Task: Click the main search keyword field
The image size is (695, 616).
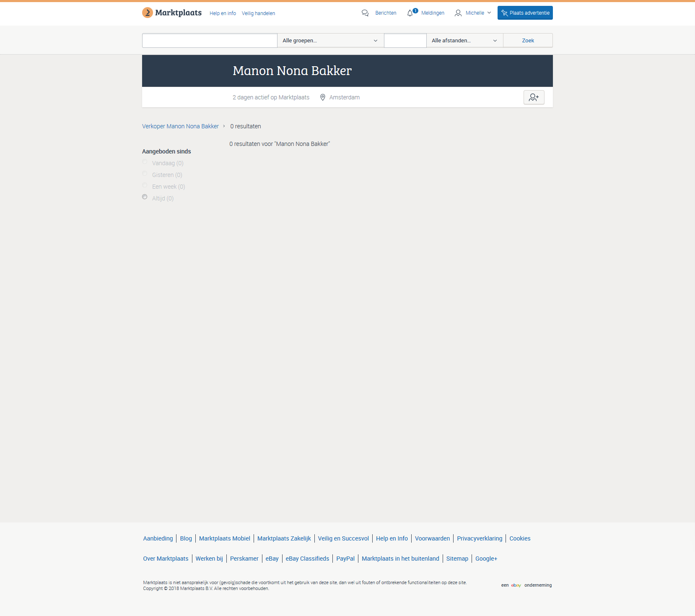Action: [210, 40]
